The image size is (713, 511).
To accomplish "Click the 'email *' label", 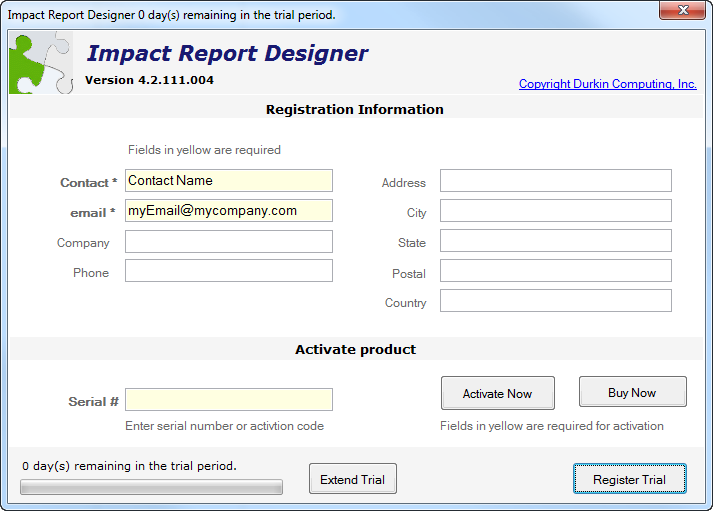I will 93,213.
